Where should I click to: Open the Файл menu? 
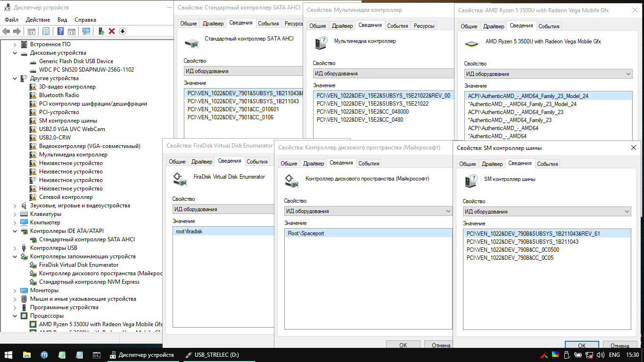coord(12,20)
